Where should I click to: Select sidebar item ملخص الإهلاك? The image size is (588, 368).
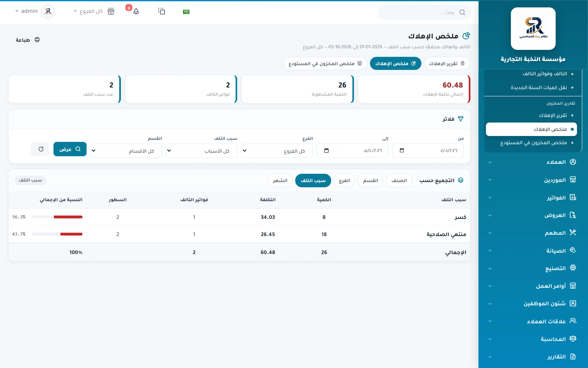(531, 129)
